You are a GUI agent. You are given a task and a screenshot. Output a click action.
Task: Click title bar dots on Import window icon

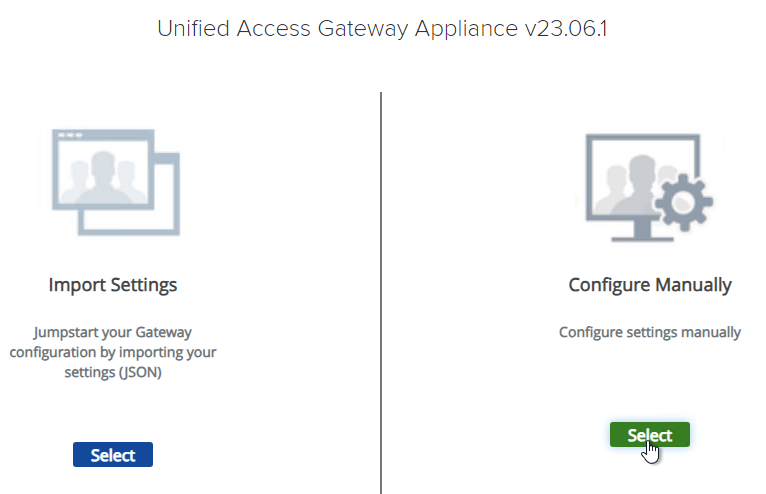point(70,135)
